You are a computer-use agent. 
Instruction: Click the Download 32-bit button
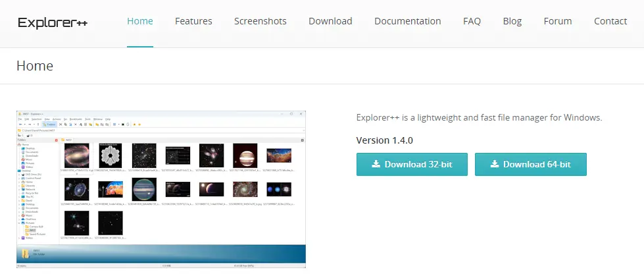pyautogui.click(x=412, y=165)
